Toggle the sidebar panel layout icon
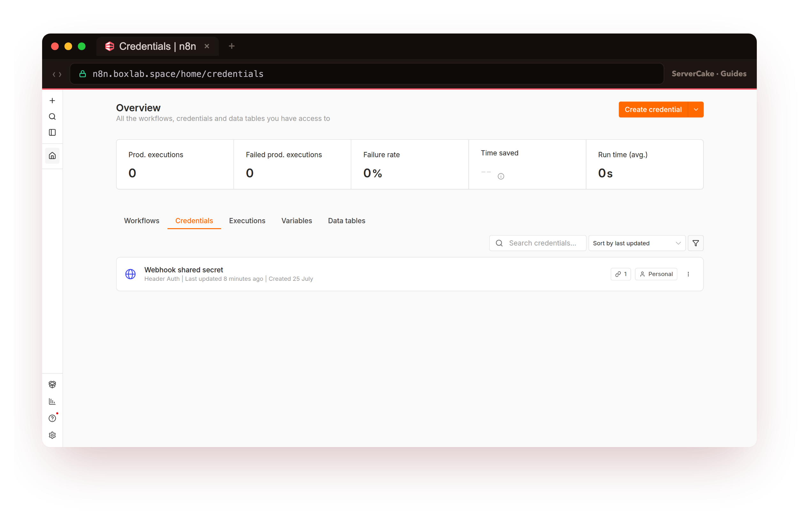 click(52, 132)
